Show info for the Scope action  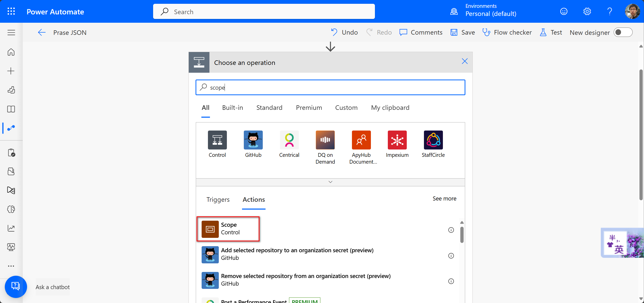tap(451, 230)
